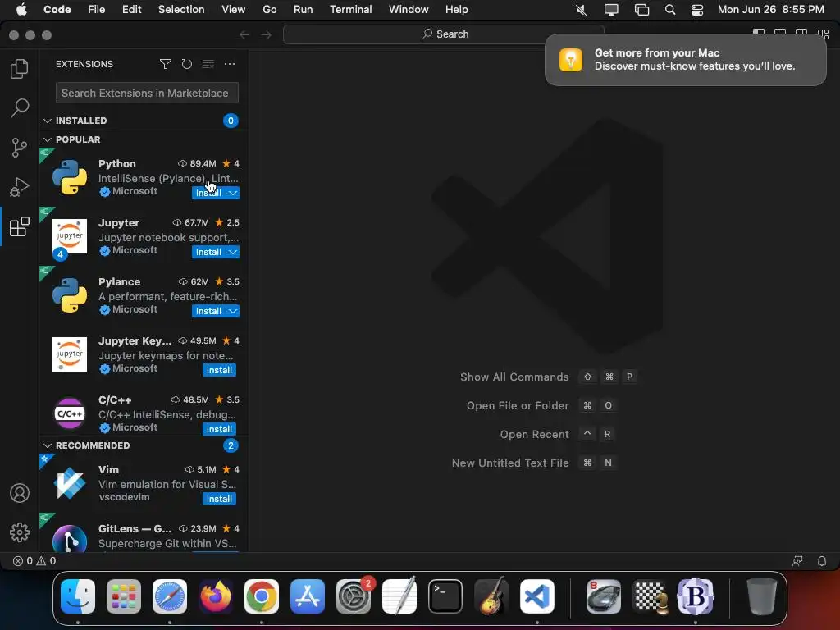Image resolution: width=840 pixels, height=630 pixels.
Task: Clear extensions search results icon
Action: [208, 64]
